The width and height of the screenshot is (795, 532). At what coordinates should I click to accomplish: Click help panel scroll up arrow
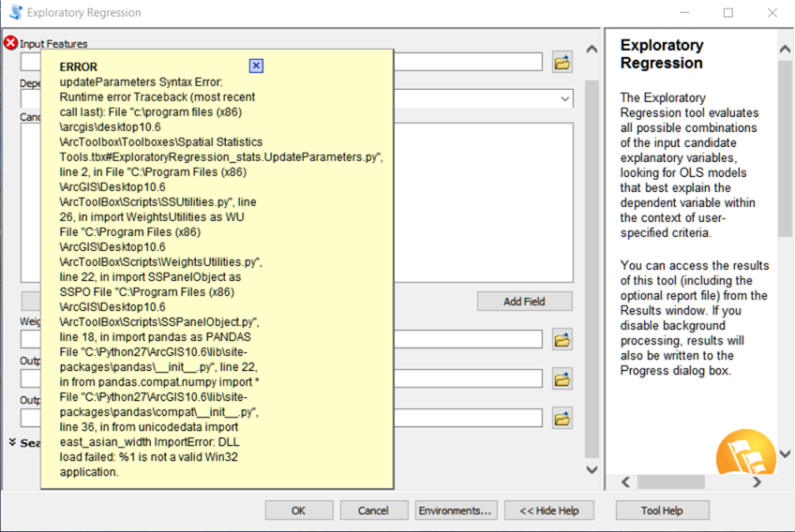(x=785, y=49)
